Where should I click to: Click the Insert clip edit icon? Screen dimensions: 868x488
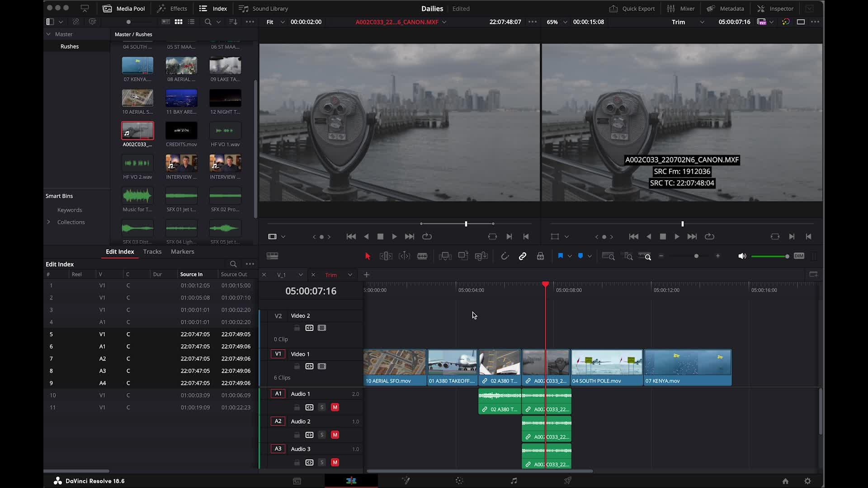click(x=445, y=256)
